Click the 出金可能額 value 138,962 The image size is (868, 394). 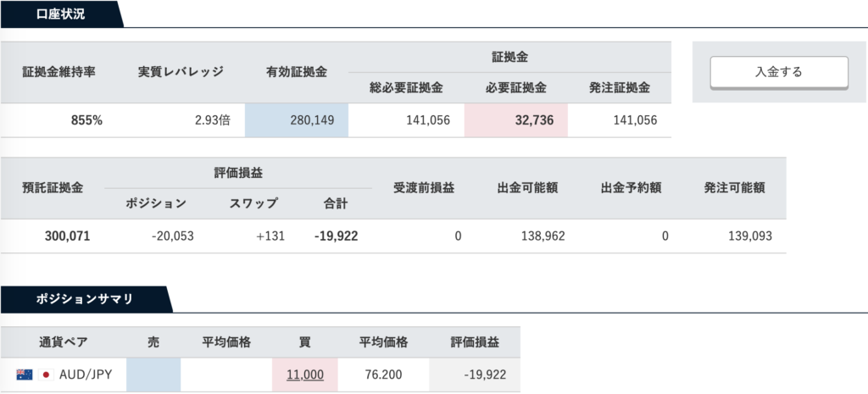(543, 236)
